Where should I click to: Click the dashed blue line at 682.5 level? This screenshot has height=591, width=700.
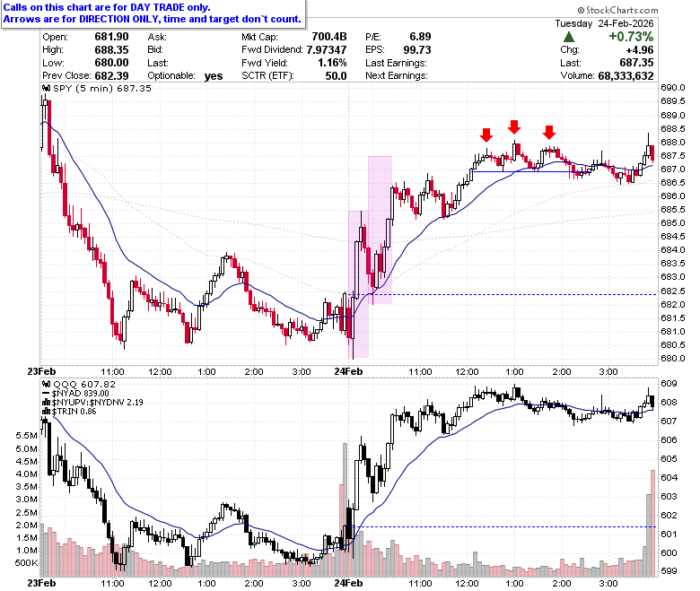coord(514,294)
